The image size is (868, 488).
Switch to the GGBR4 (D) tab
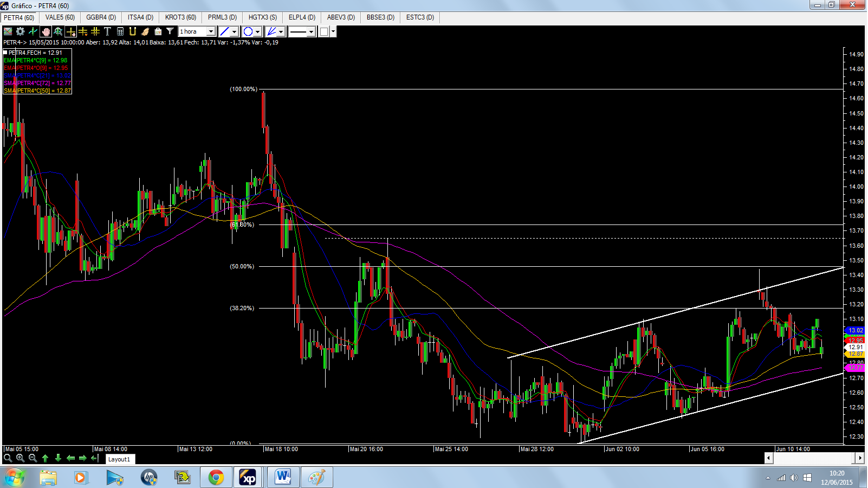click(101, 17)
